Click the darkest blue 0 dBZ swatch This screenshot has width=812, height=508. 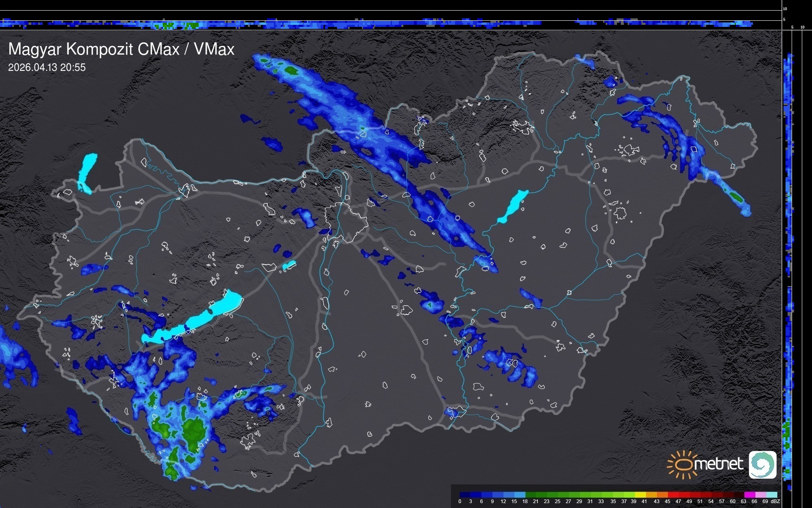(x=465, y=495)
